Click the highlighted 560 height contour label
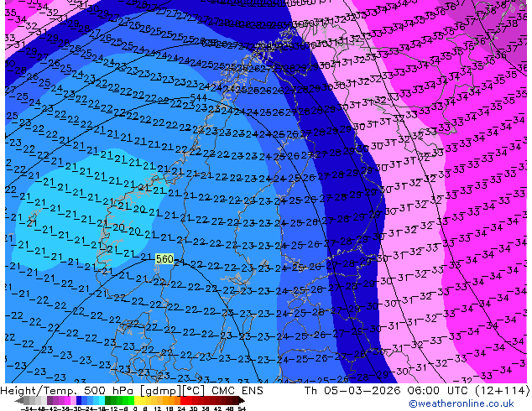This screenshot has height=411, width=532. point(164,259)
